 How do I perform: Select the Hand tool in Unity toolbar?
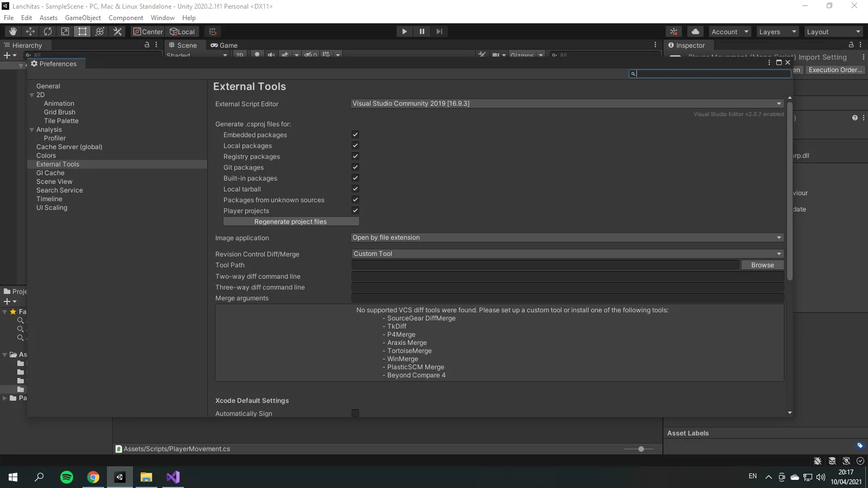[x=13, y=31]
